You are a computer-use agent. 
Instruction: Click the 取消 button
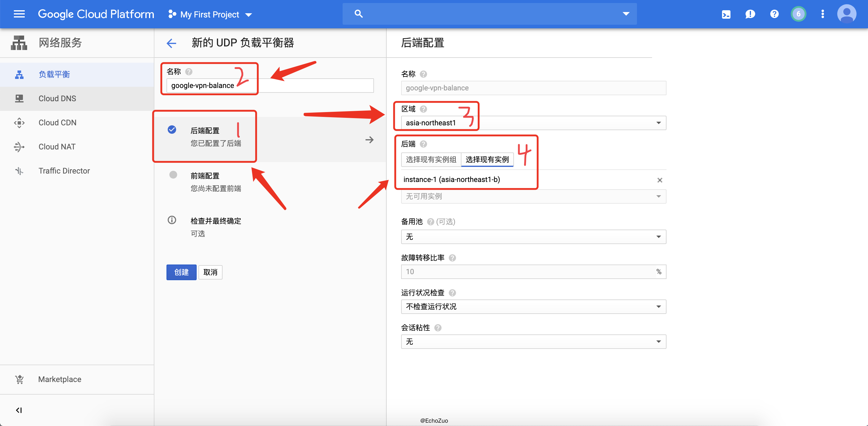click(x=210, y=272)
